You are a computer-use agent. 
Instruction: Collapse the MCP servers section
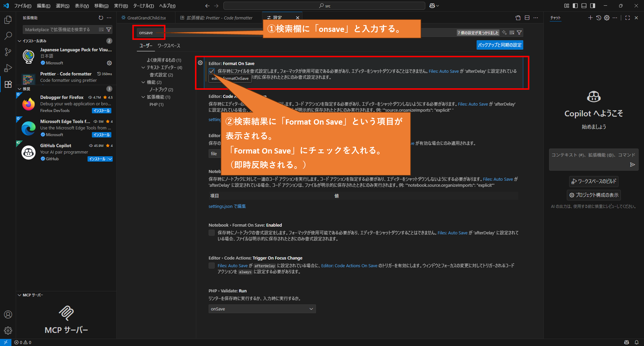[19, 295]
